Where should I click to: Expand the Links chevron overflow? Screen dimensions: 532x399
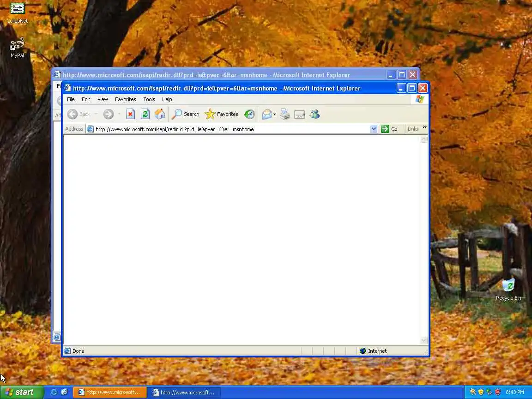point(424,127)
